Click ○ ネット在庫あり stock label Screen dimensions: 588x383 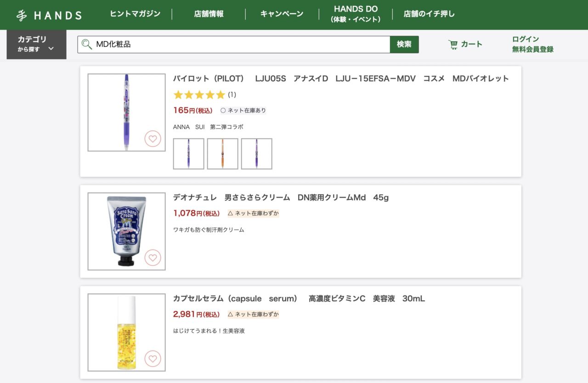(x=243, y=110)
